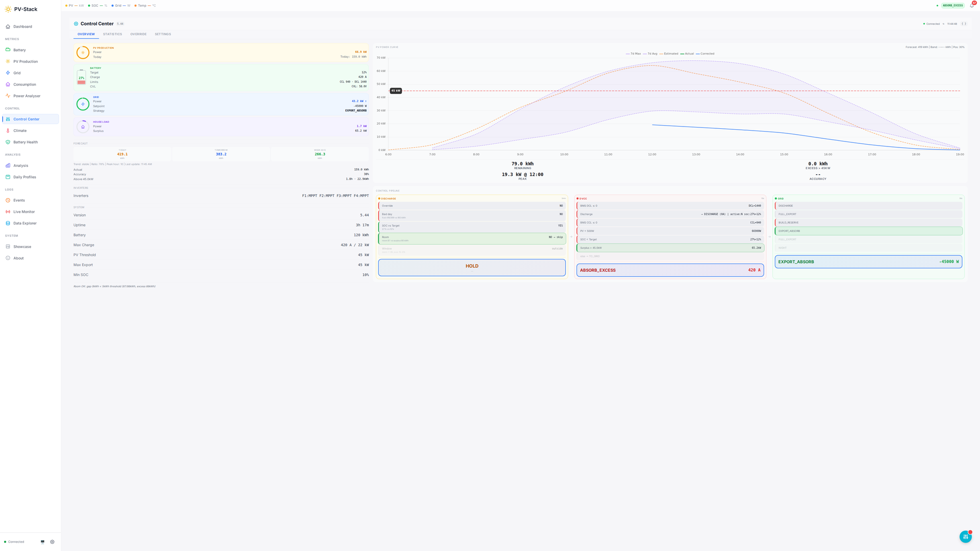The width and height of the screenshot is (980, 551).
Task: Click the Live Monitor broadcast icon
Action: (8, 212)
